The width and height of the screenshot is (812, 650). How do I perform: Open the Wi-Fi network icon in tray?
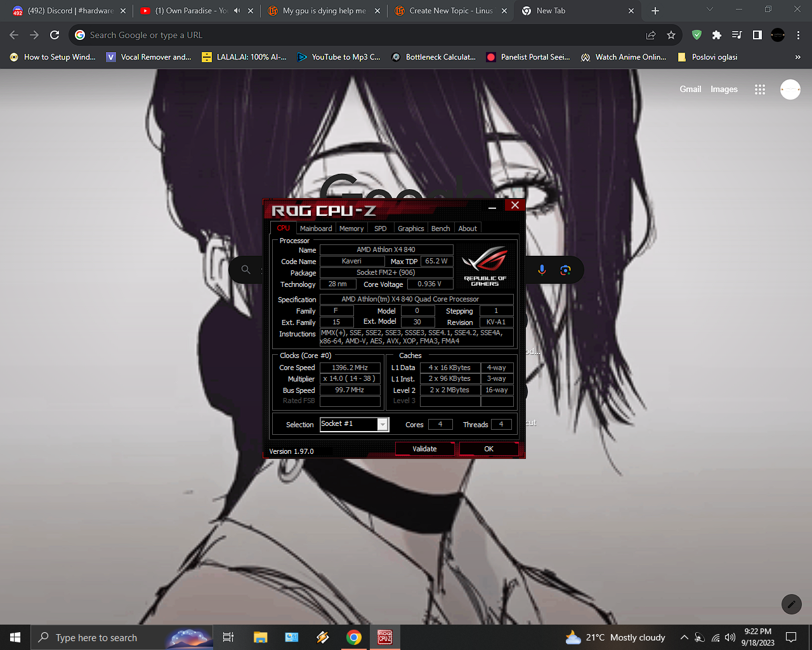click(716, 637)
